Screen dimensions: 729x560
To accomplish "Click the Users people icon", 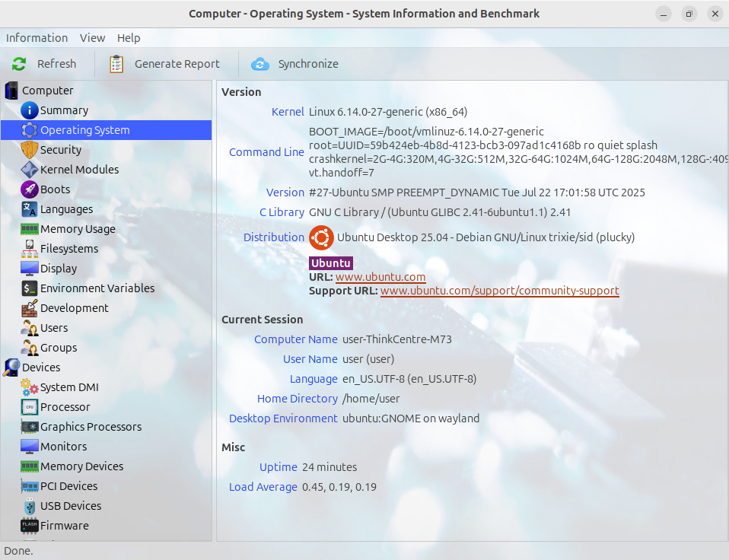I will (x=29, y=328).
